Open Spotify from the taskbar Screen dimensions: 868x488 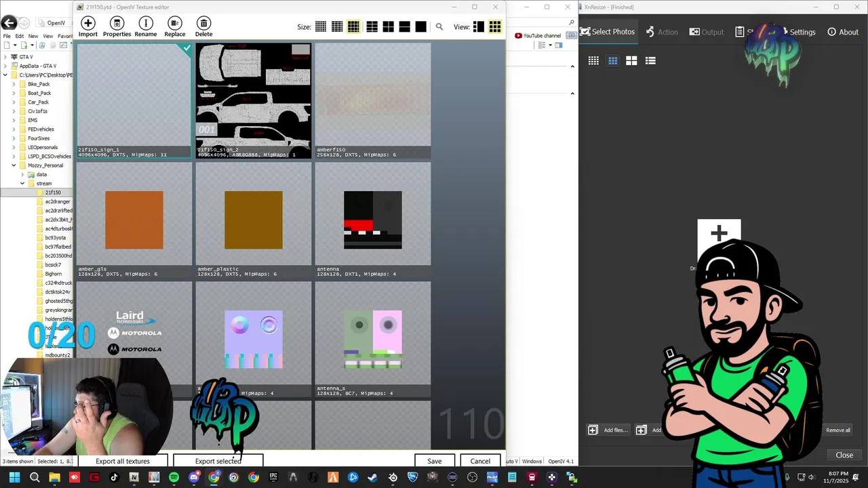[174, 478]
